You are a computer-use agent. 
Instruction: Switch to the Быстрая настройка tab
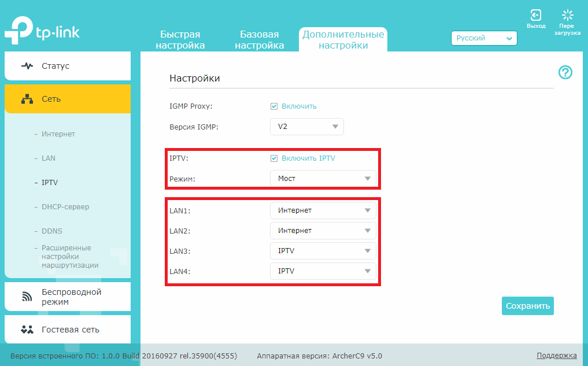180,40
